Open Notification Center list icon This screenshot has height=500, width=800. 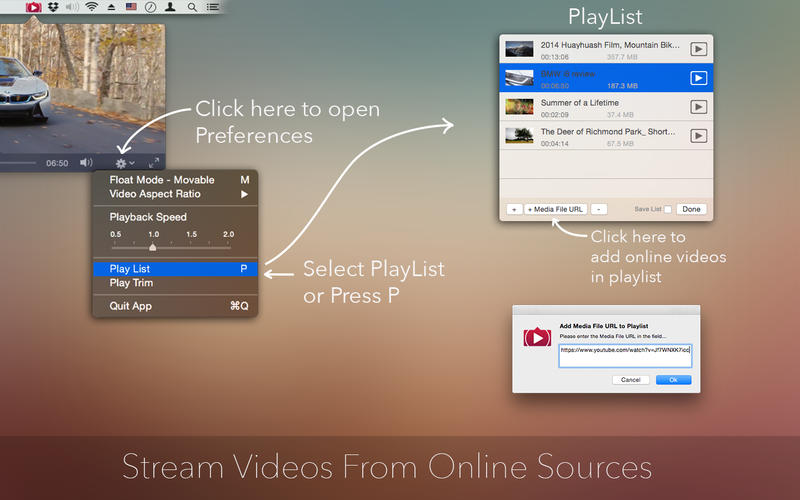(x=213, y=7)
